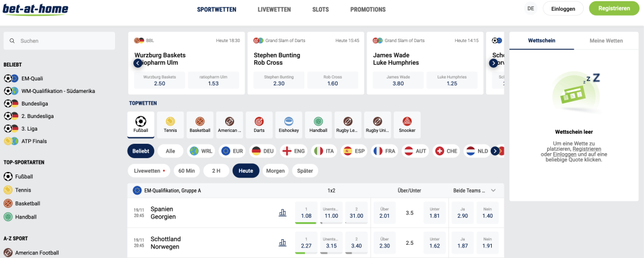Image resolution: width=644 pixels, height=258 pixels.
Task: Enable the ESP country filter
Action: pyautogui.click(x=355, y=151)
